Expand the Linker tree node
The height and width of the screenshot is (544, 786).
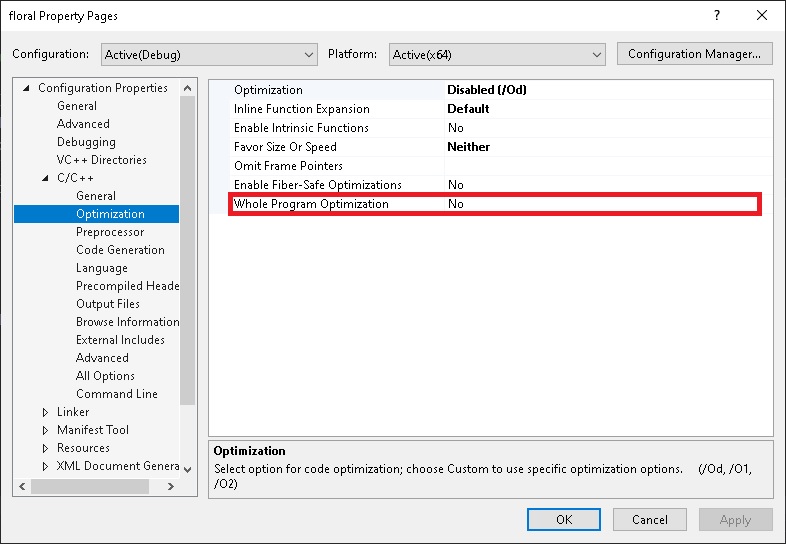point(45,412)
